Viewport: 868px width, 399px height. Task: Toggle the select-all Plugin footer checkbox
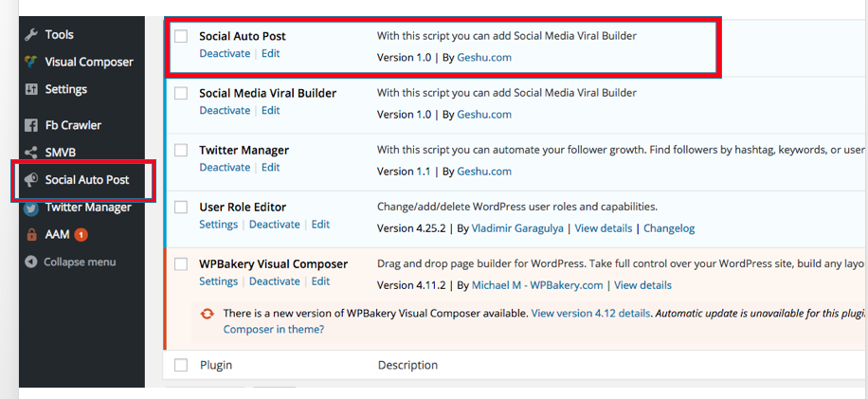tap(181, 365)
